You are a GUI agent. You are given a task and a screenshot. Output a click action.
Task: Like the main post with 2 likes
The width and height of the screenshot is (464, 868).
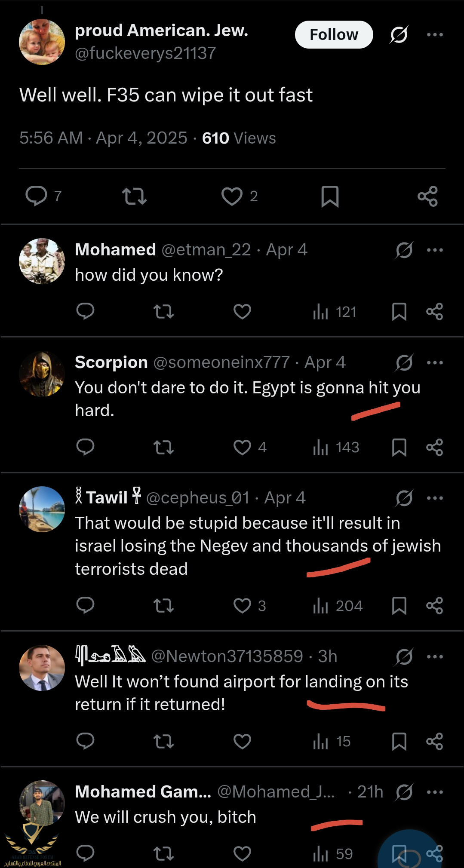(x=232, y=196)
